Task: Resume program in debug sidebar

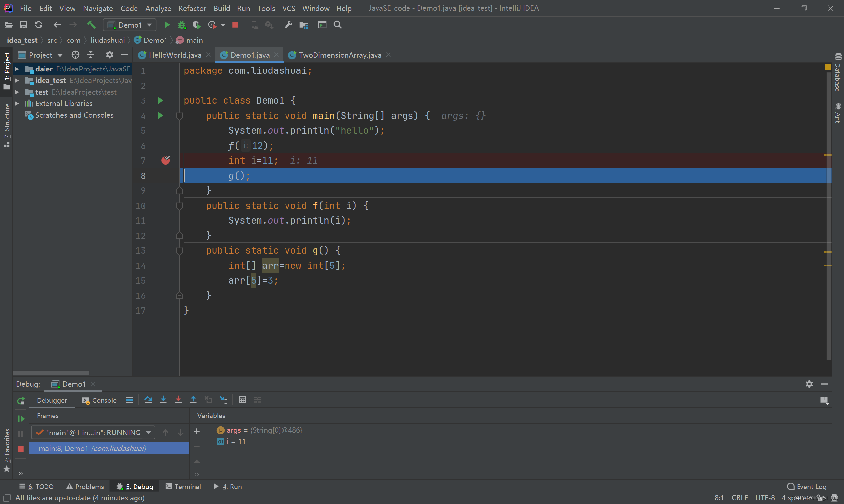Action: (21, 419)
